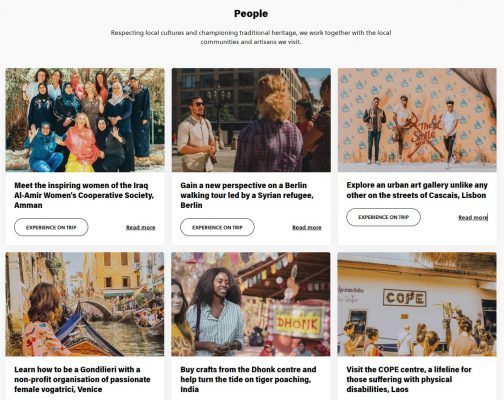Open the Berlin walking tour headline
The width and height of the screenshot is (504, 400).
tap(247, 195)
